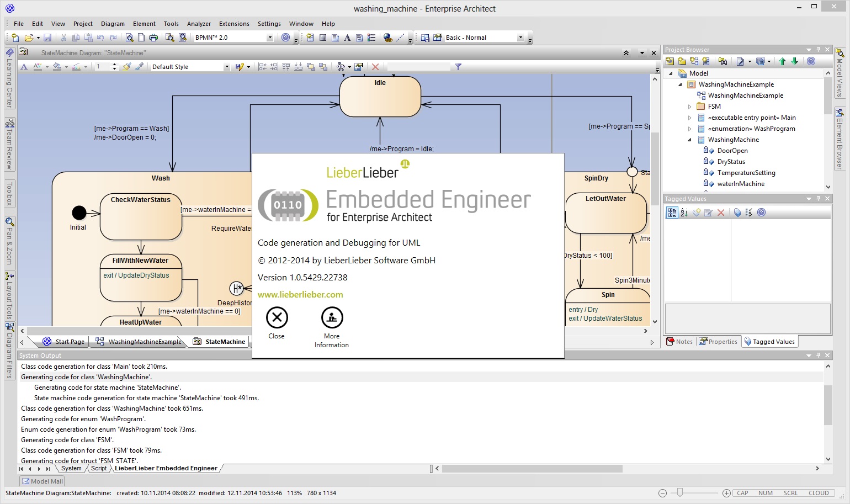Open the Analyzer menu
This screenshot has height=504, width=850.
pyautogui.click(x=199, y=24)
